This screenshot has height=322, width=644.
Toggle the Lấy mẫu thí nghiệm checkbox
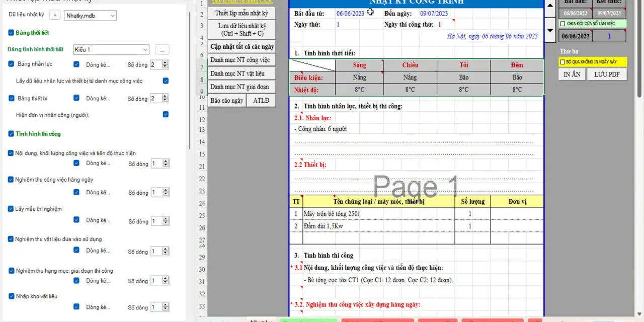[11, 209]
